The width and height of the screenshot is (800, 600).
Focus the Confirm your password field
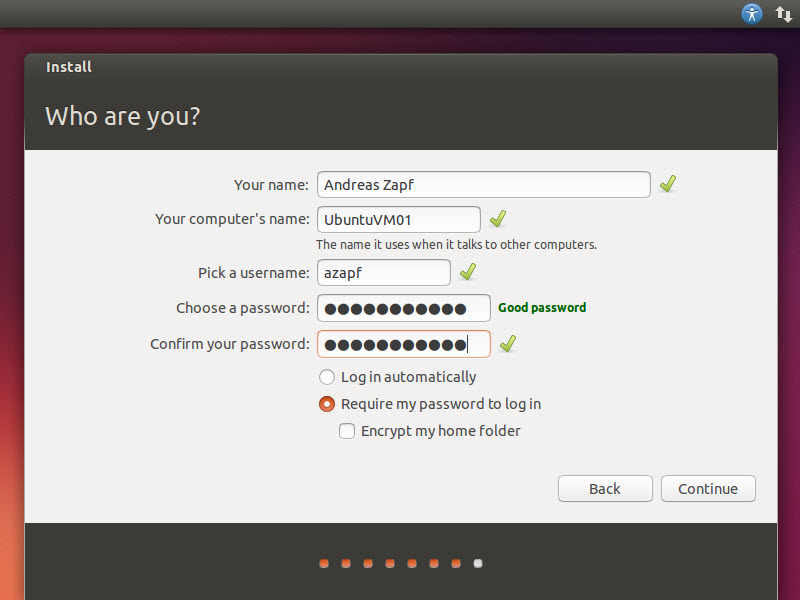point(404,344)
